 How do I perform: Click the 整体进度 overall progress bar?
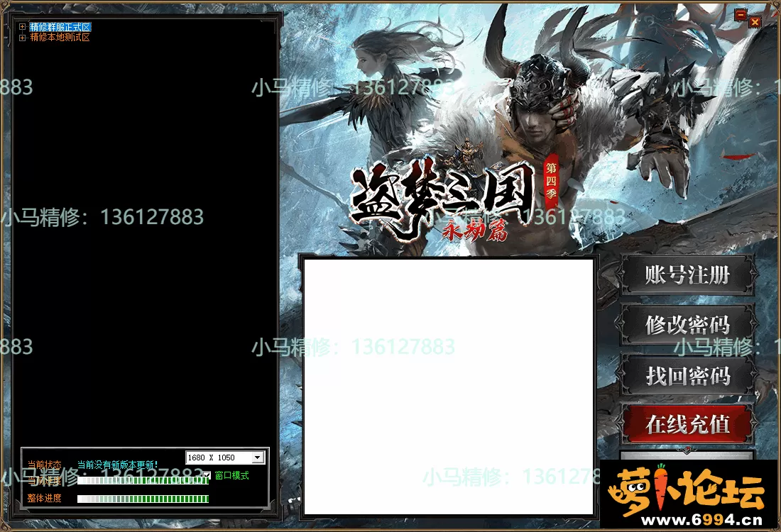143,499
